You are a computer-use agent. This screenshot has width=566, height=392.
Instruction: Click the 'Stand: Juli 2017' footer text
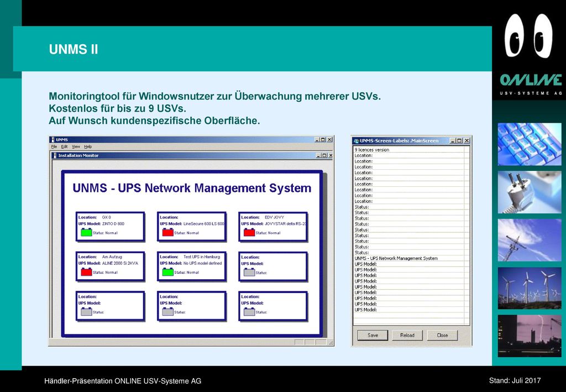515,380
